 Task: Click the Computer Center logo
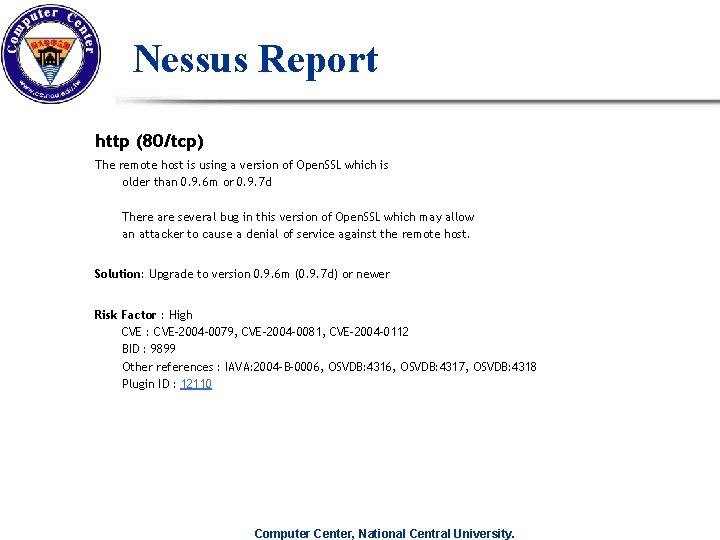(51, 54)
